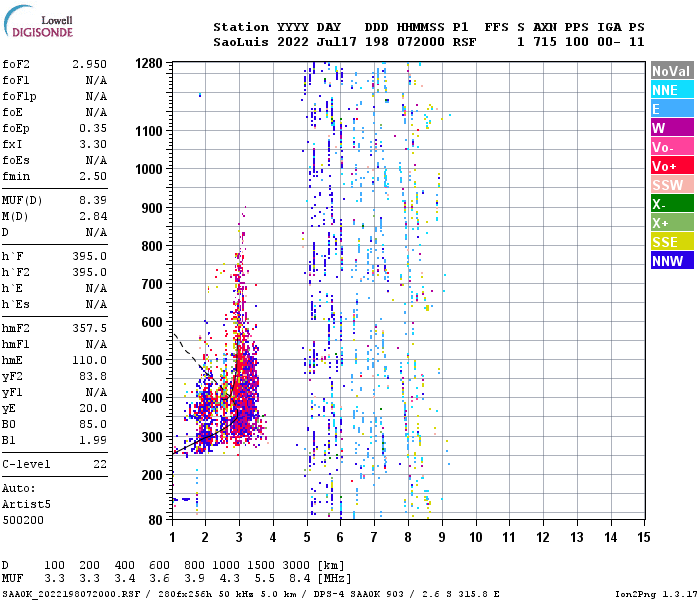This screenshot has height=600, width=700.
Task: Click the 900 km height axis label
Action: [x=152, y=208]
